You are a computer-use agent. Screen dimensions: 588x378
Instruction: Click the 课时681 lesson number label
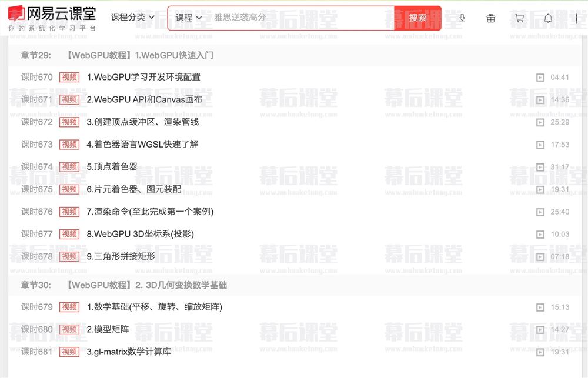click(x=36, y=352)
